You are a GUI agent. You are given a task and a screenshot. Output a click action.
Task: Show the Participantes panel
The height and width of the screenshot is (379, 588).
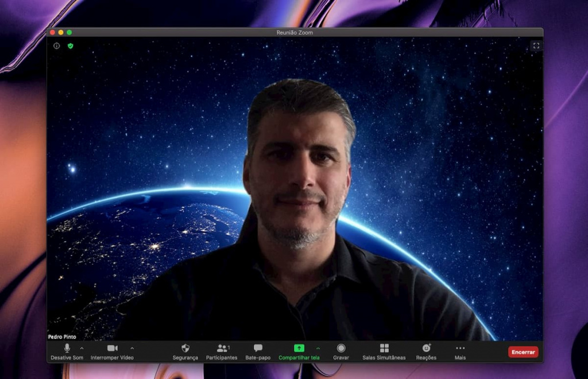[x=222, y=352]
